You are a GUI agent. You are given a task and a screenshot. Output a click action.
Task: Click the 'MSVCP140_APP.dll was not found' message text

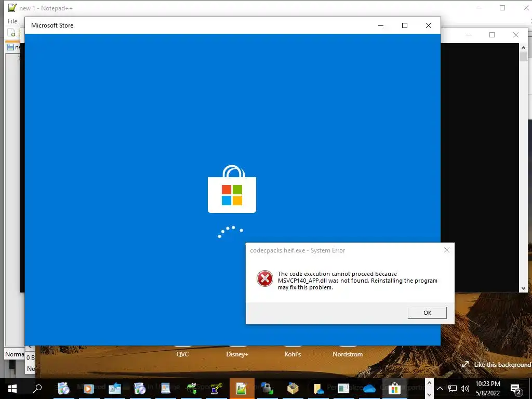(323, 281)
